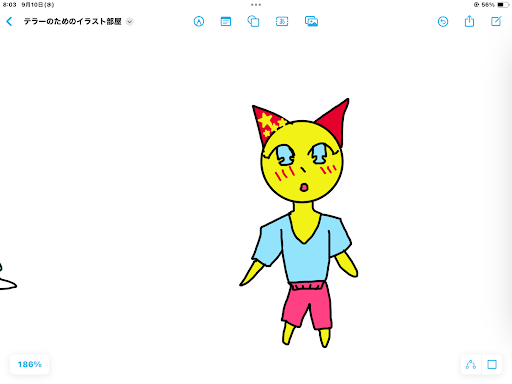Share the board
The height and width of the screenshot is (384, 512).
(x=469, y=21)
